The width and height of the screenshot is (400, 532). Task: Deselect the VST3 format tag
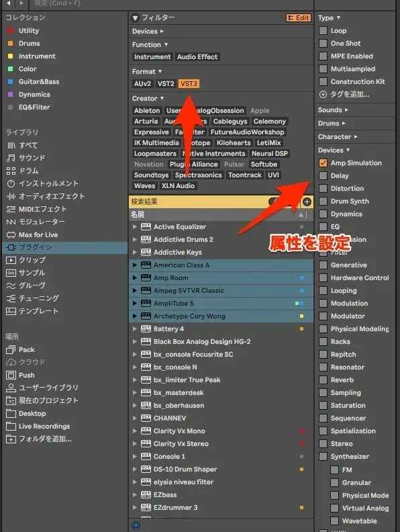(x=189, y=83)
